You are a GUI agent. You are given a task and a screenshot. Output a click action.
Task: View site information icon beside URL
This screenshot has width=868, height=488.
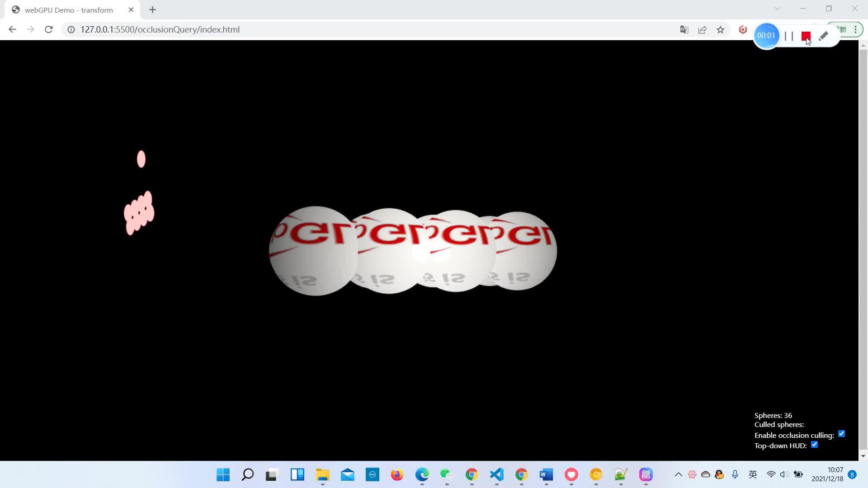(x=71, y=30)
